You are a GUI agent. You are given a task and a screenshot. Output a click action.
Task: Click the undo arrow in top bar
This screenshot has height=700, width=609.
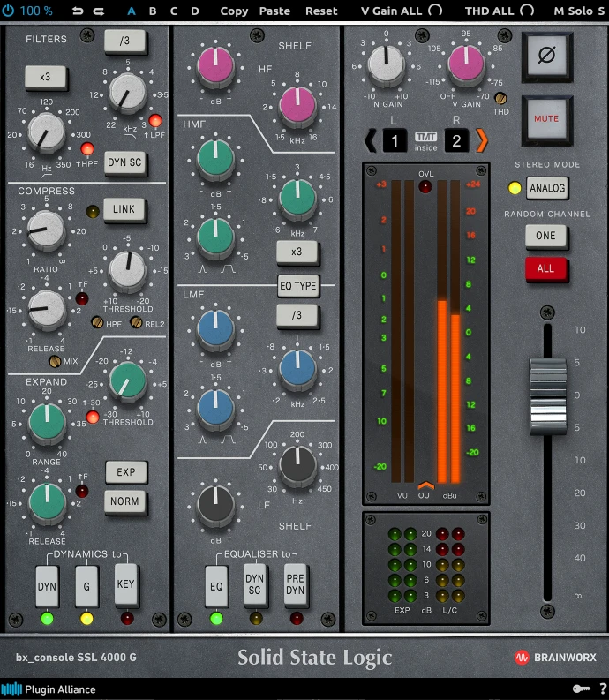[78, 11]
